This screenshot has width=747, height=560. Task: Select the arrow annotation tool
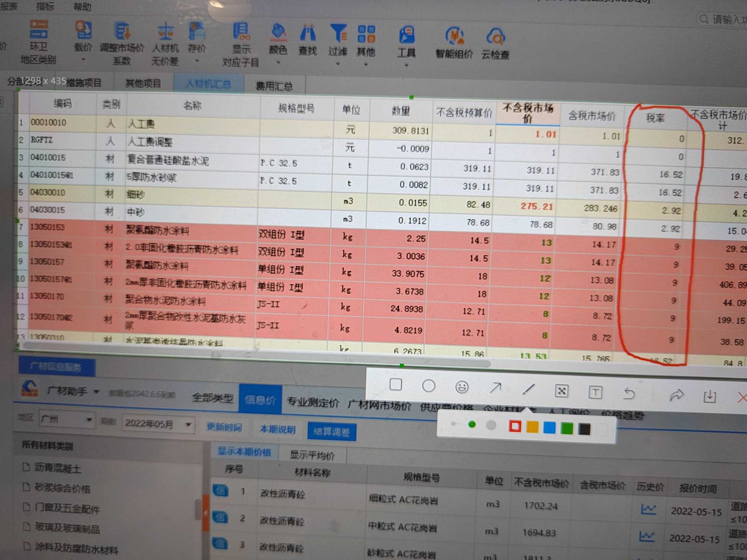(495, 388)
